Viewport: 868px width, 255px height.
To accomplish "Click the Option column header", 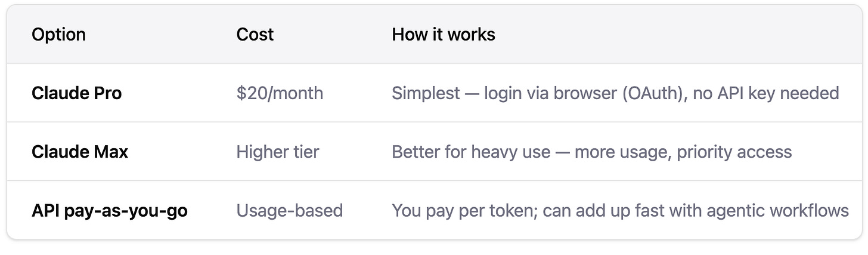I will click(x=58, y=35).
